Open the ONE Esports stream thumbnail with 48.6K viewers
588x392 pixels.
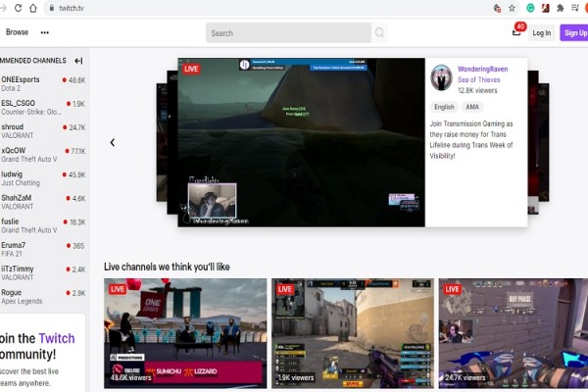coord(185,333)
